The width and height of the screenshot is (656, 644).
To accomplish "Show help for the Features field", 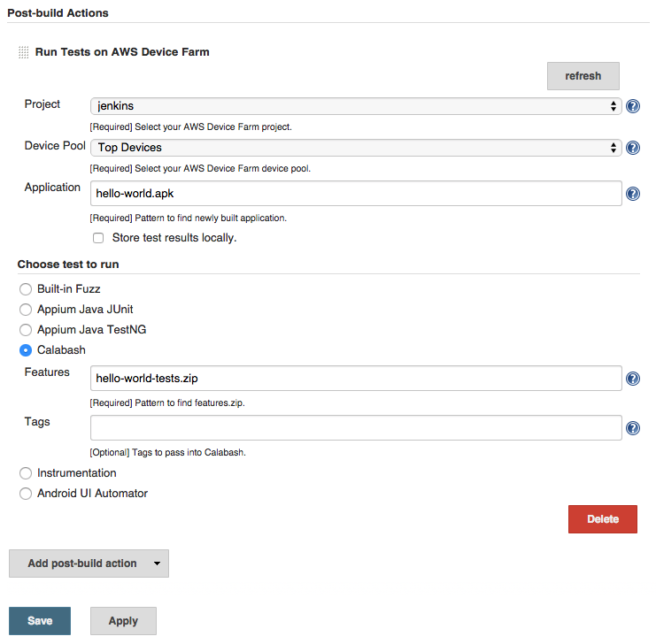I will 633,379.
